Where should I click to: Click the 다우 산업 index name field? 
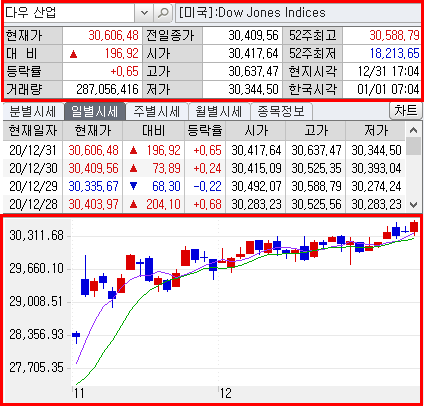click(x=69, y=13)
